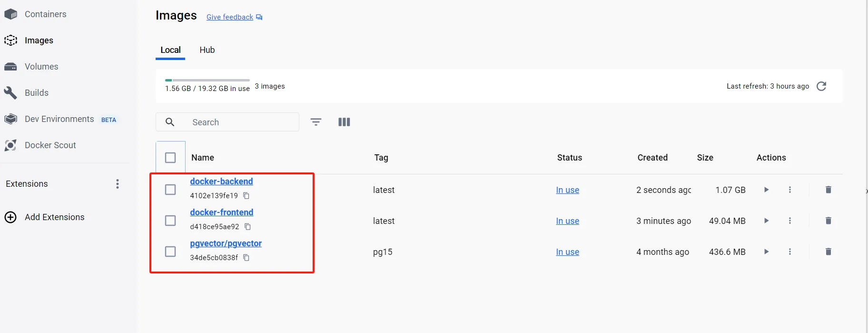Screen dimensions: 868x333
Task: Switch to the Hub tab
Action: pyautogui.click(x=207, y=50)
